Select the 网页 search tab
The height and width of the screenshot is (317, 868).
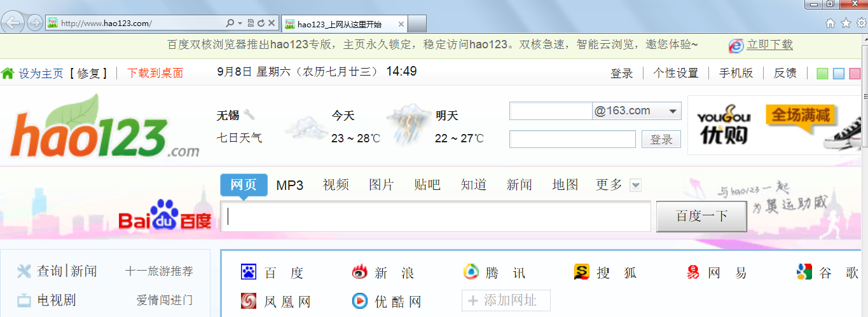(244, 185)
